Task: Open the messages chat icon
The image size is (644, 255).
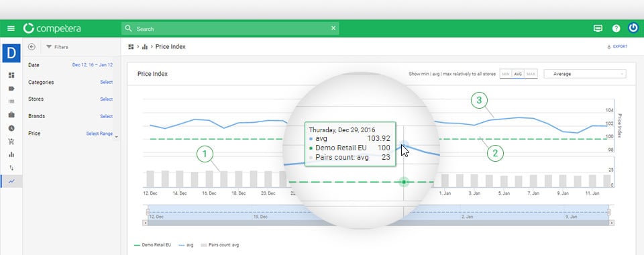Action: [598, 28]
